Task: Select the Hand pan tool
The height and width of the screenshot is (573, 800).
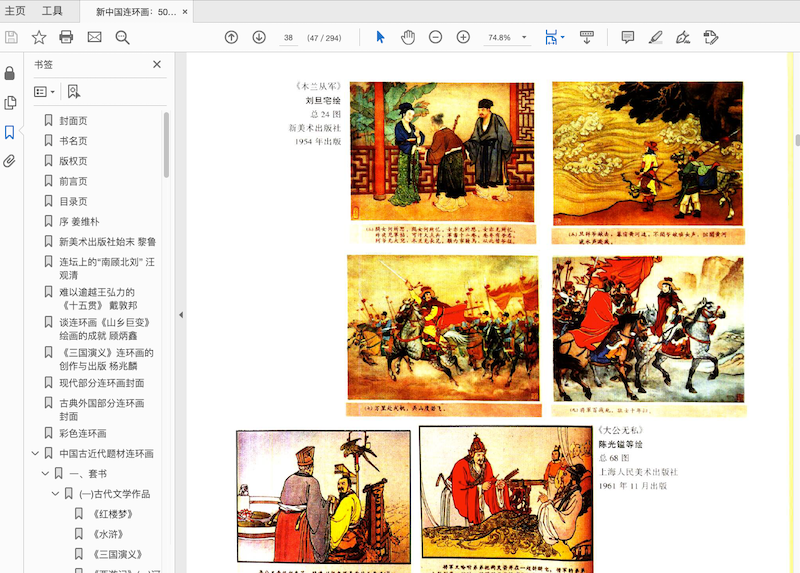Action: [408, 37]
